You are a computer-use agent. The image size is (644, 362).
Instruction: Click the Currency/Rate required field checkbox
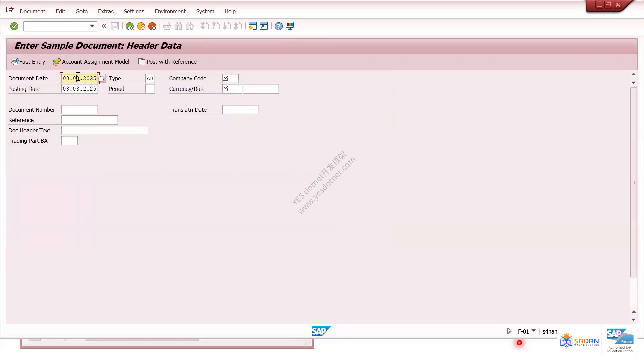click(226, 89)
